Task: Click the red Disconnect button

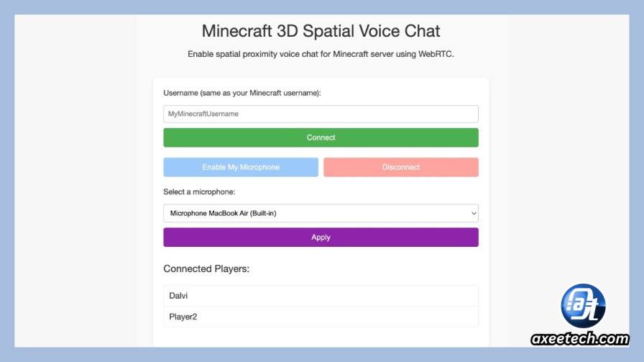Action: coord(401,167)
